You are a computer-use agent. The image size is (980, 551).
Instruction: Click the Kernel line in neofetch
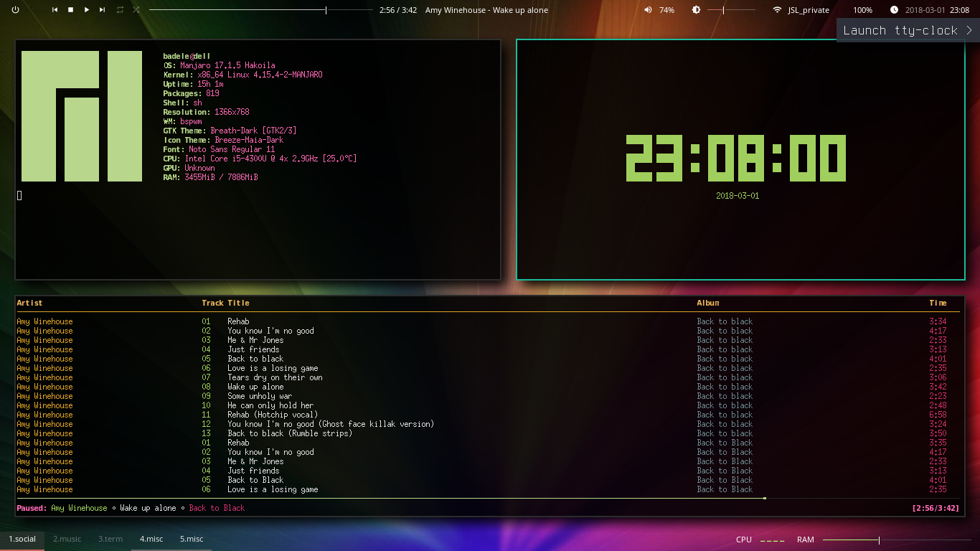pyautogui.click(x=242, y=75)
